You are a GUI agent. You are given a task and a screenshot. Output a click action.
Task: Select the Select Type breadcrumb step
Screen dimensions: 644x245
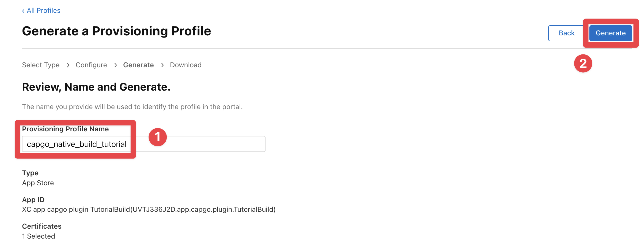pos(41,65)
